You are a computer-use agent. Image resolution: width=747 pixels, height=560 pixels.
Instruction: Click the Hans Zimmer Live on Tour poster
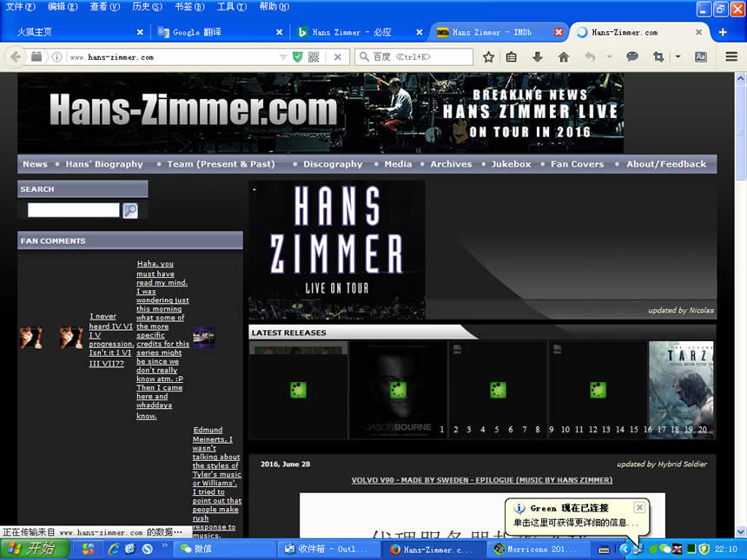(337, 249)
